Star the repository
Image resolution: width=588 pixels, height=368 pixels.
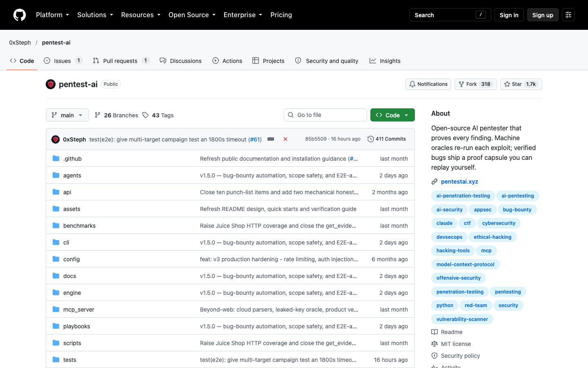click(x=521, y=84)
